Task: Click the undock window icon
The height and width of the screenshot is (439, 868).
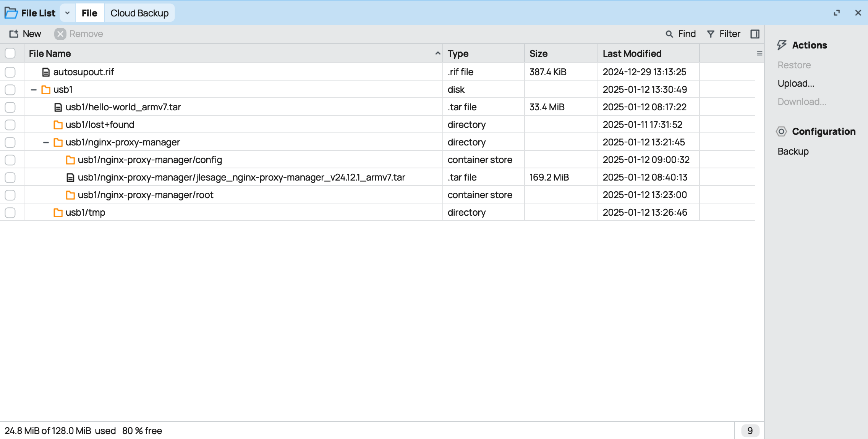Action: pyautogui.click(x=837, y=13)
